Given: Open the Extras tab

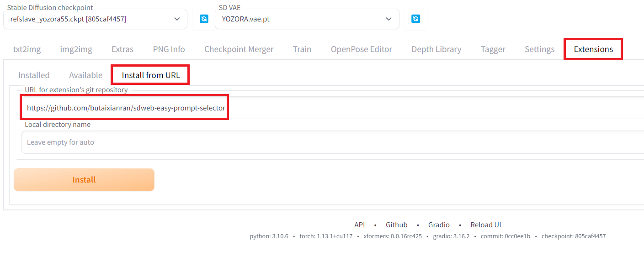Looking at the screenshot, I should click(x=122, y=49).
